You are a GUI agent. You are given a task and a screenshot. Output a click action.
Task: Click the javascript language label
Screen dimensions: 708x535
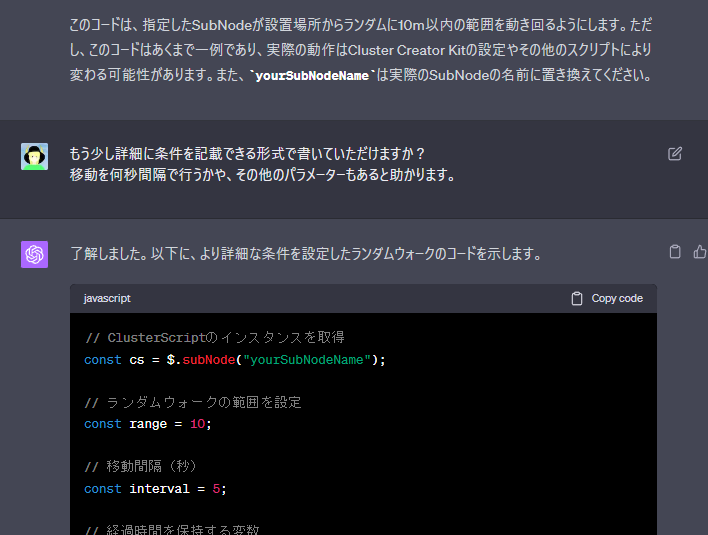[x=107, y=298]
